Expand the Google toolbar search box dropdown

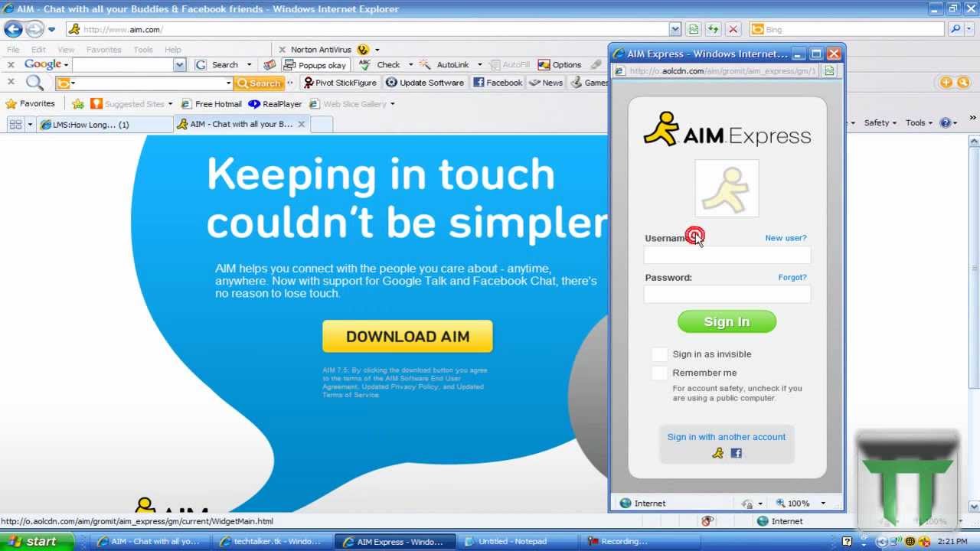pyautogui.click(x=179, y=65)
